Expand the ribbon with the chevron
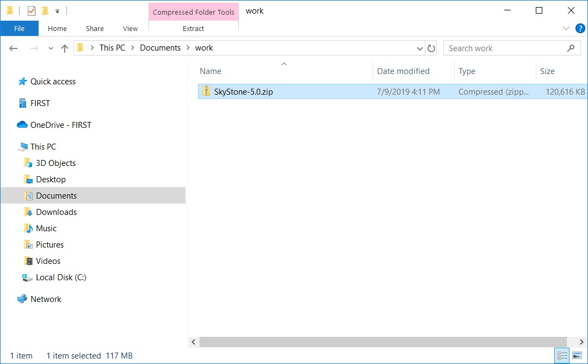Screen dimensions: 588x364 click(565, 28)
